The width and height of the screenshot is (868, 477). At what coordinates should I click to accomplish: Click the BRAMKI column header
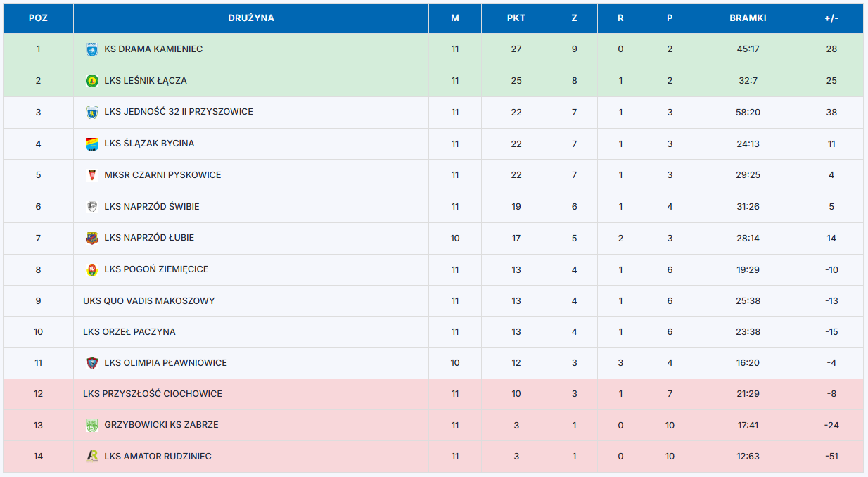tap(748, 18)
